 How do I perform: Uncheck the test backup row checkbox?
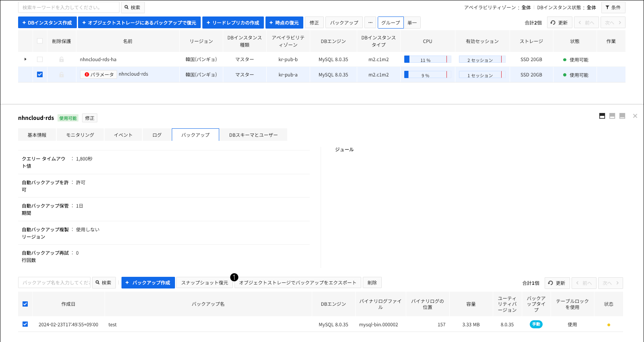25,324
